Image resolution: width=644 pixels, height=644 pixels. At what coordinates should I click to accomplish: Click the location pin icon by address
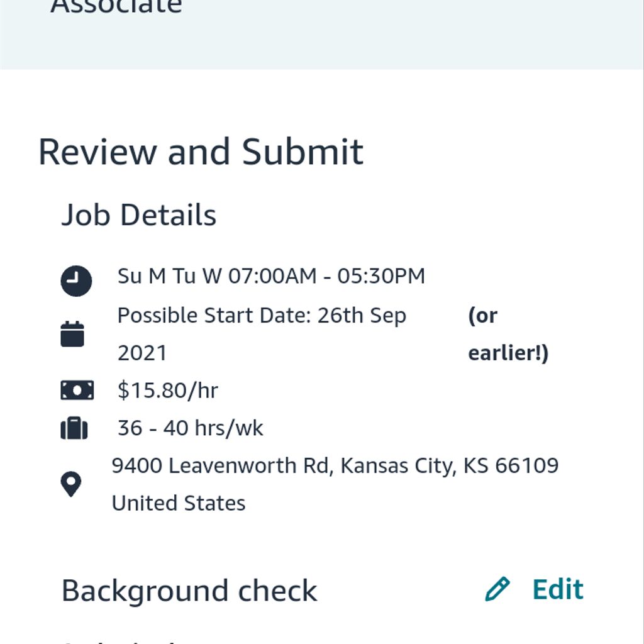(70, 484)
